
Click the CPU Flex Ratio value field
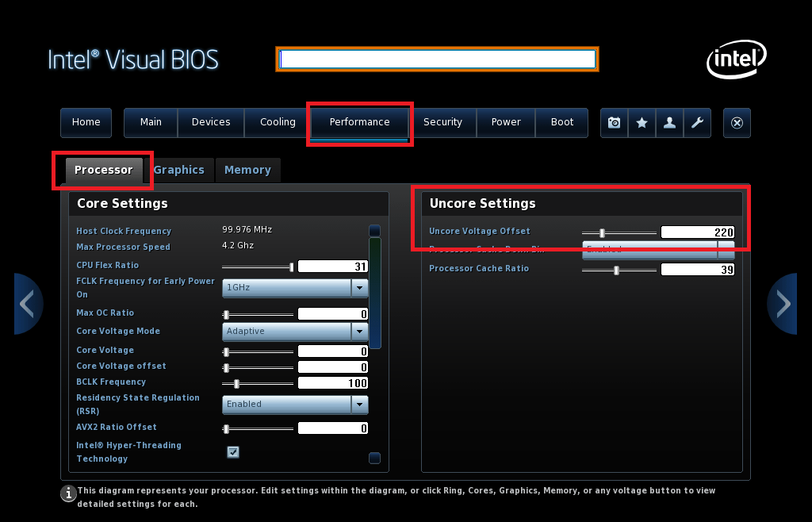coord(333,267)
